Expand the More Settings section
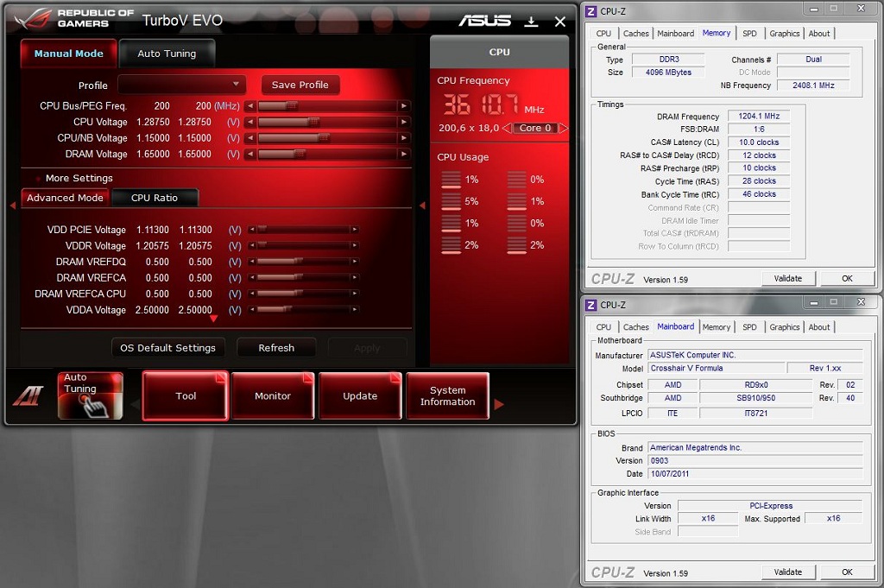Viewport: 884px width, 588px height. click(79, 178)
